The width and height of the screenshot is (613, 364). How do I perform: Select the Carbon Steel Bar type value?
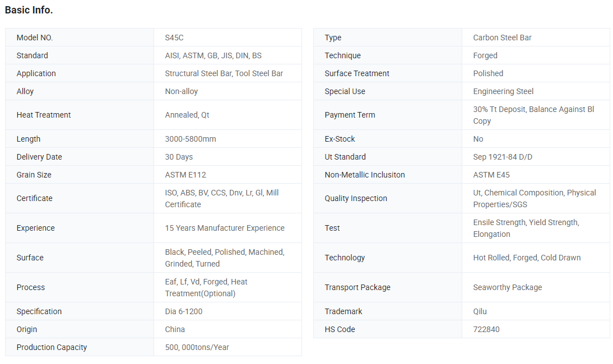[502, 38]
